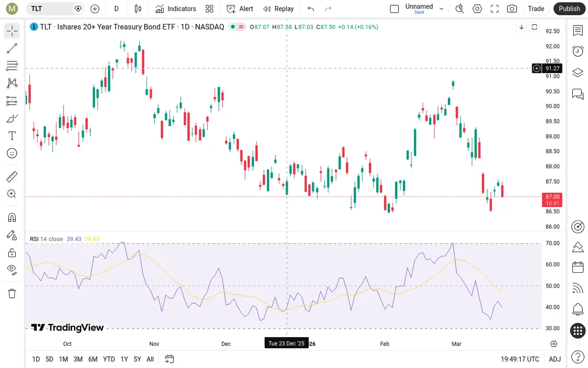Open the news feed panel
This screenshot has width=588, height=368.
pyautogui.click(x=578, y=289)
